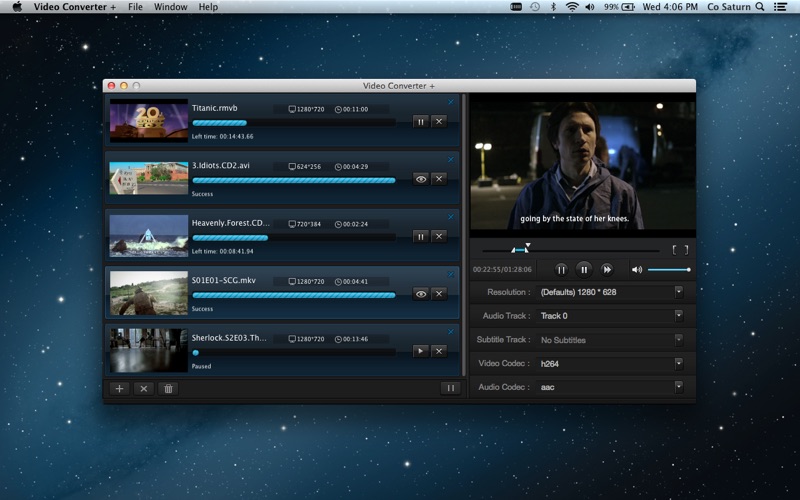Click the file list scrollbar
The height and width of the screenshot is (500, 800).
tap(464, 235)
